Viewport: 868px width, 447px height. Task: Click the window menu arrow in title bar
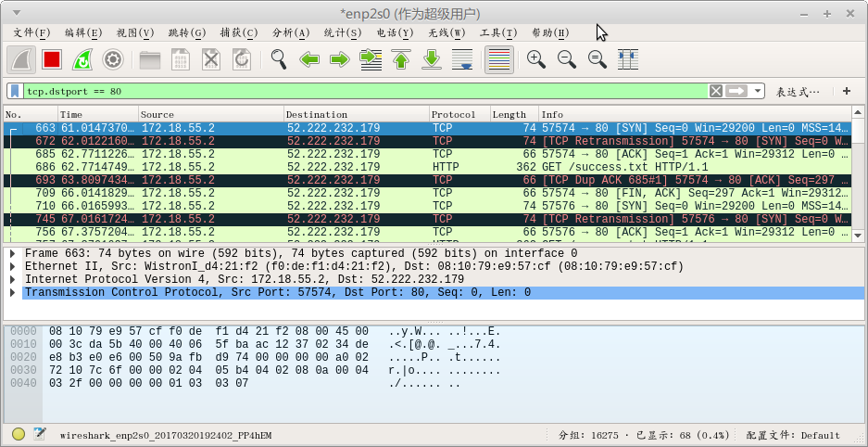click(x=17, y=12)
